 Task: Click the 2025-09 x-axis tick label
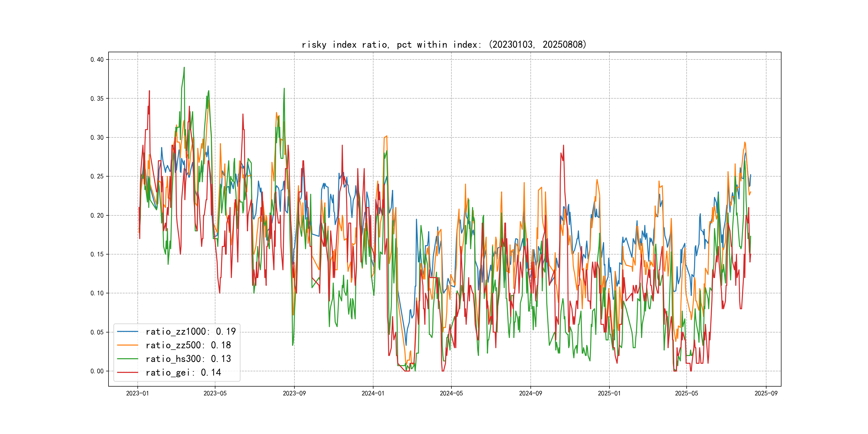click(x=766, y=393)
